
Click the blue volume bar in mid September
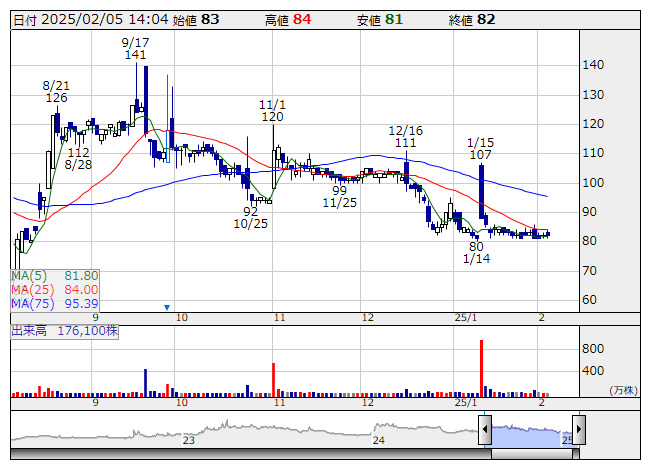coord(145,383)
